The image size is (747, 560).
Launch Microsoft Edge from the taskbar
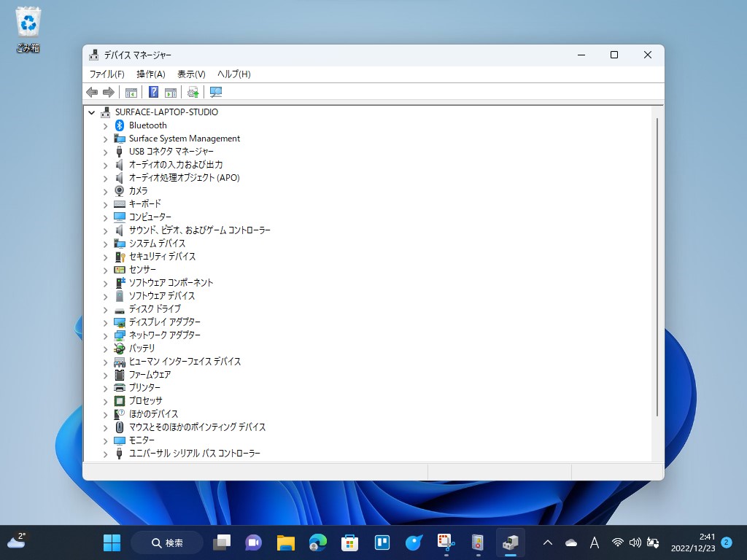318,542
